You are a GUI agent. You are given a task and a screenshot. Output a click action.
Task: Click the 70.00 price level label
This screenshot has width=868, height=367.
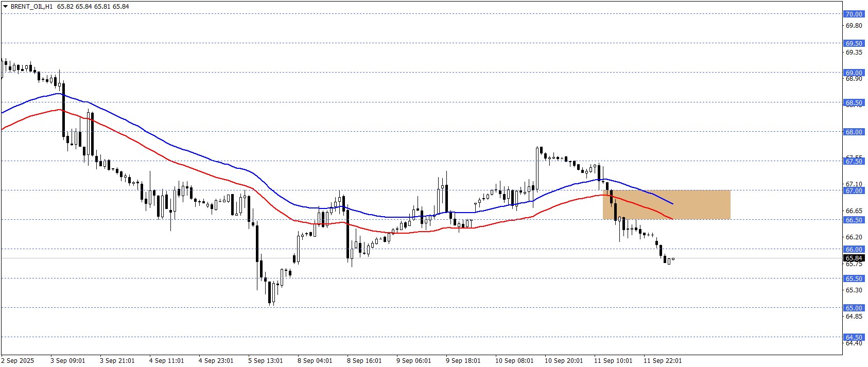click(854, 14)
